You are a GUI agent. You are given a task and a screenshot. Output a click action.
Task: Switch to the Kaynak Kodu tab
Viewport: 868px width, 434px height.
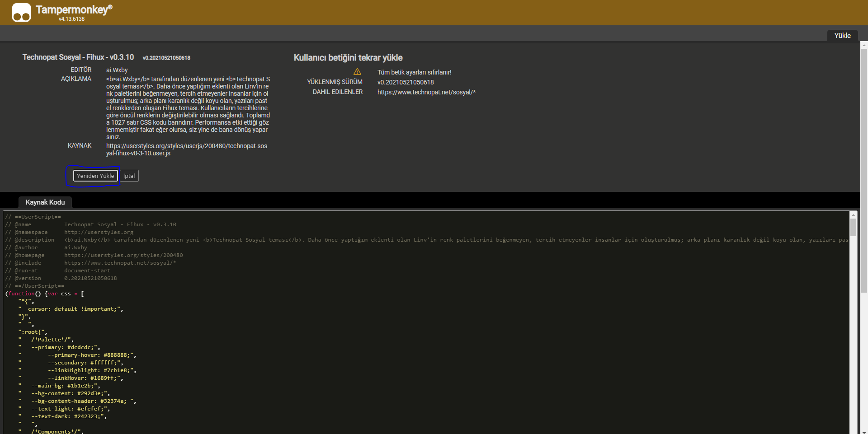[x=45, y=202]
